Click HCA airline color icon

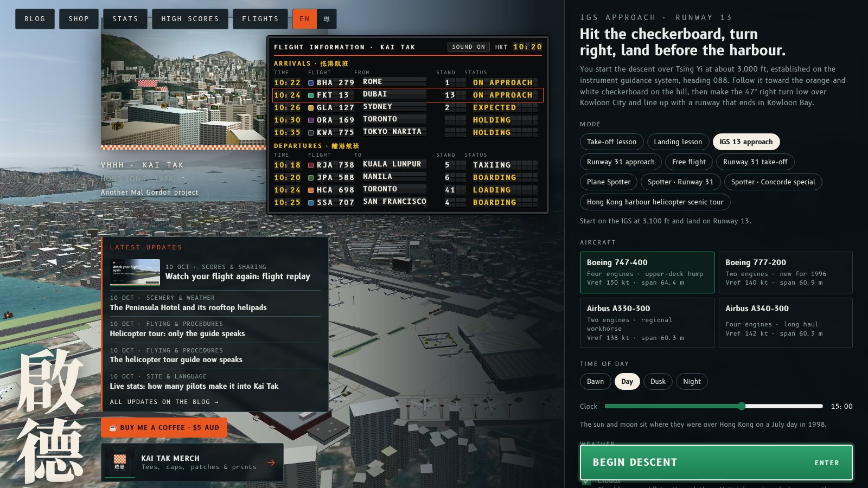click(311, 190)
